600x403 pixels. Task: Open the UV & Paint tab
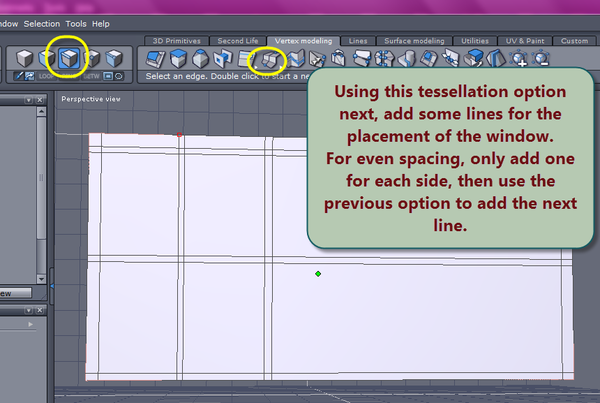tap(525, 41)
